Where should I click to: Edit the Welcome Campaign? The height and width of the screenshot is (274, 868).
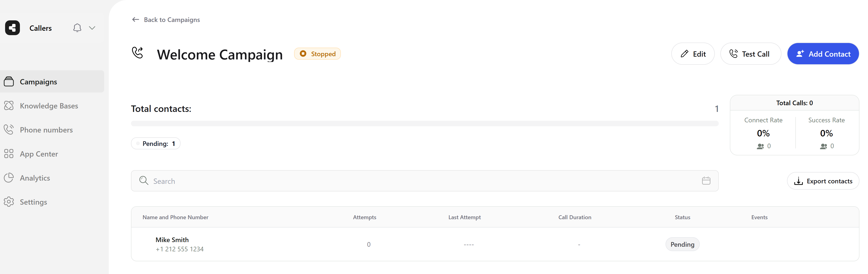[x=693, y=54]
